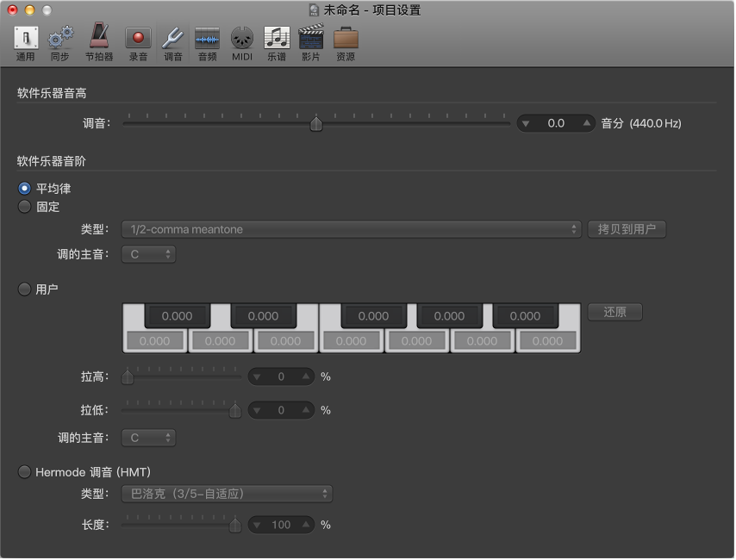This screenshot has width=736, height=560.
Task: Enable the 固定 tuning option
Action: tap(24, 207)
